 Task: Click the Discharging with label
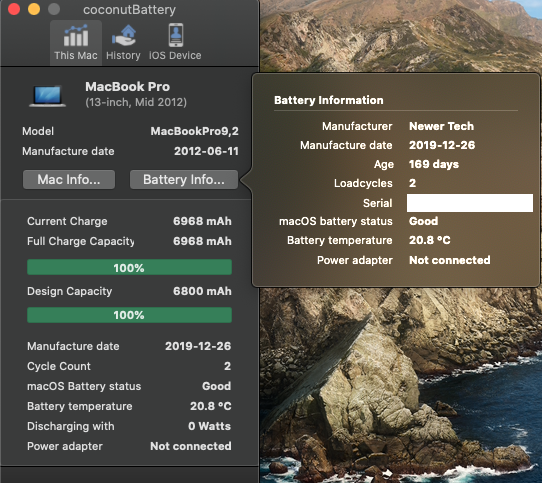click(71, 426)
